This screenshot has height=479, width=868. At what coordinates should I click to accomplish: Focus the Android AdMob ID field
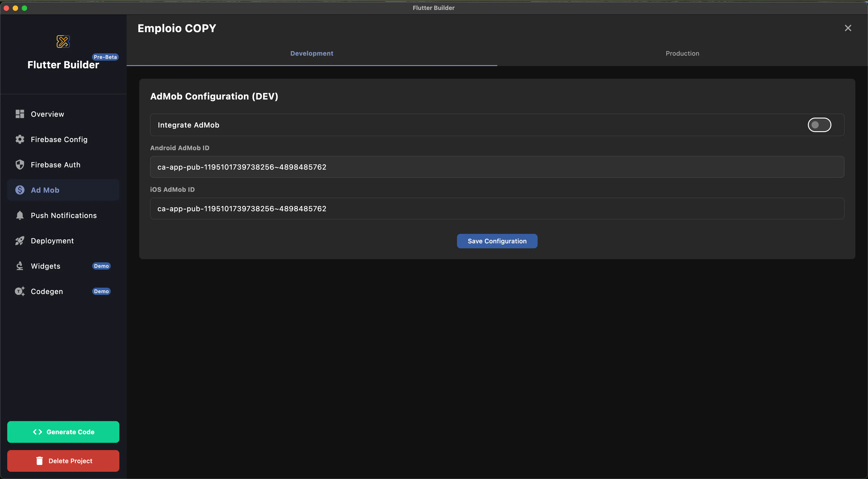click(x=497, y=167)
